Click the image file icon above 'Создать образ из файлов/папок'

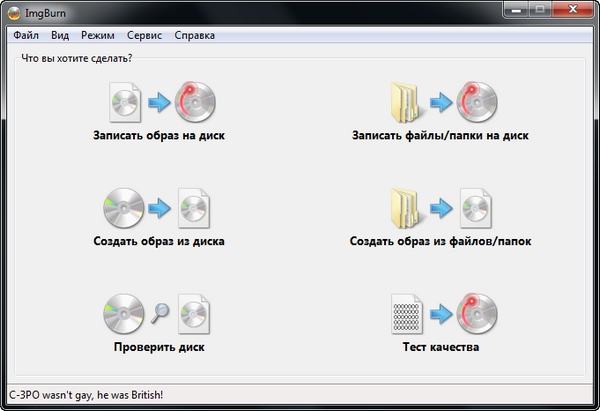pyautogui.click(x=476, y=208)
